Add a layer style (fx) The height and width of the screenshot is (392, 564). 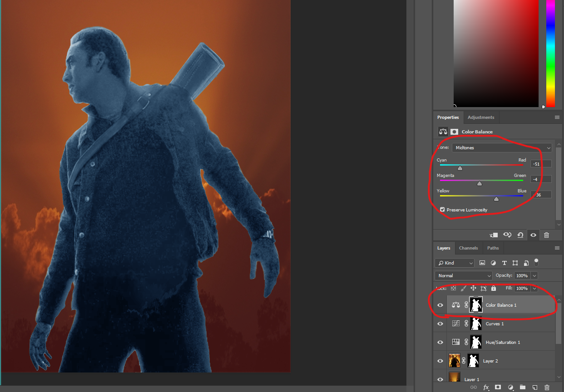486,387
